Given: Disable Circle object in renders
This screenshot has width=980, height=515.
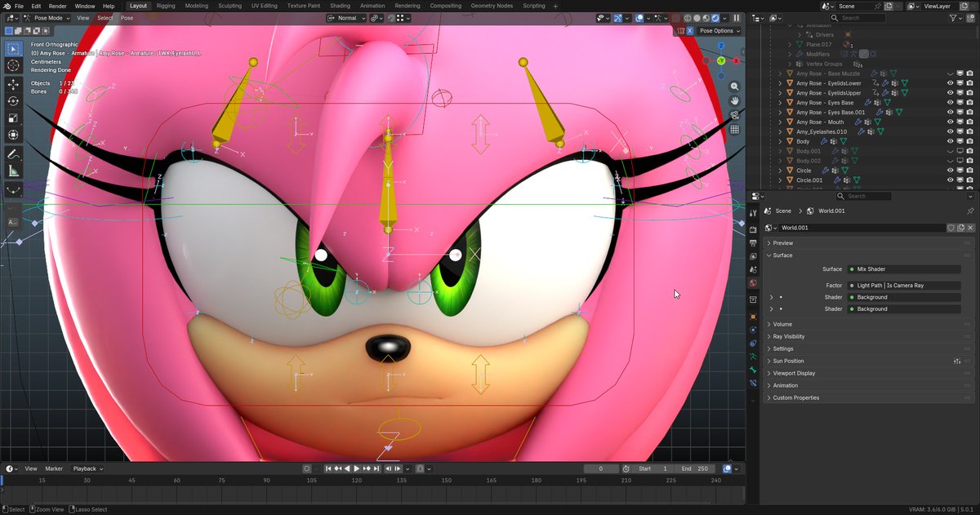Looking at the screenshot, I should click(969, 171).
